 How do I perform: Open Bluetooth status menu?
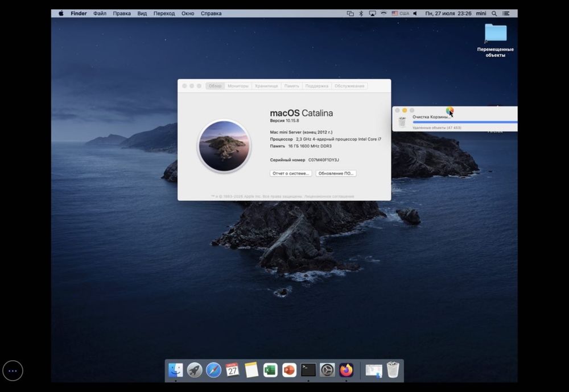(361, 14)
